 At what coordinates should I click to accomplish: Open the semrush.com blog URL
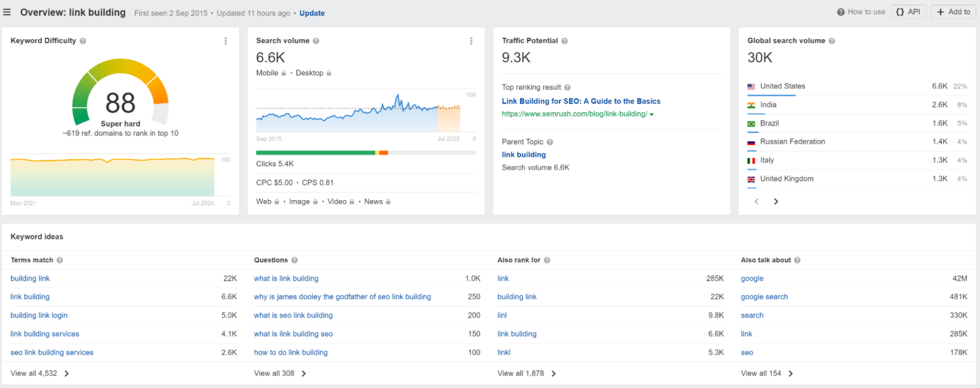(574, 114)
